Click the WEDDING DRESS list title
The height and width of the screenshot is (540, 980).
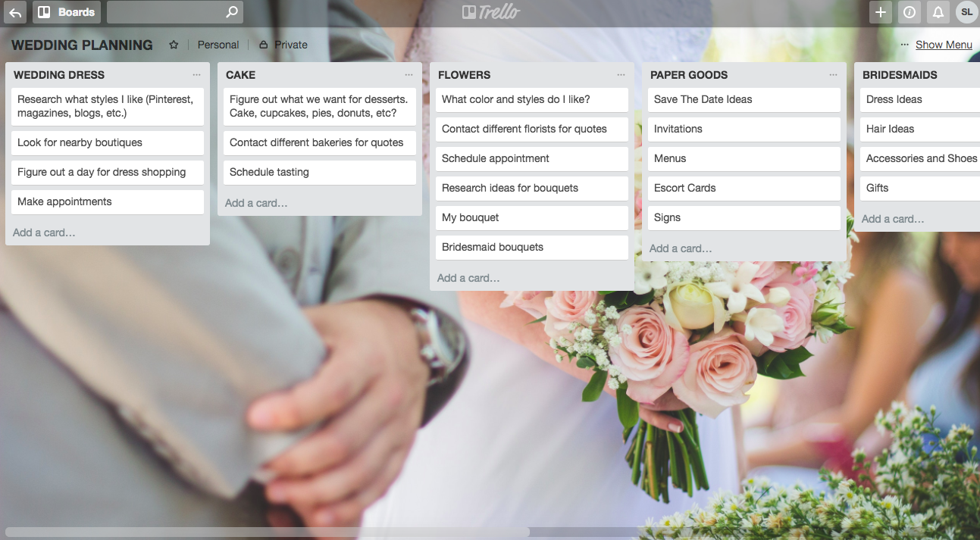59,75
